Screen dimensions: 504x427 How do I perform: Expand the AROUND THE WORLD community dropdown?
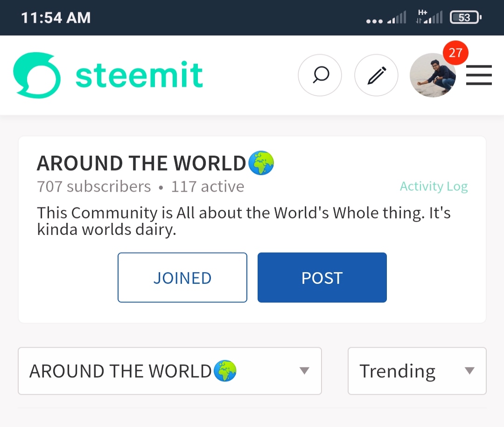click(x=170, y=371)
